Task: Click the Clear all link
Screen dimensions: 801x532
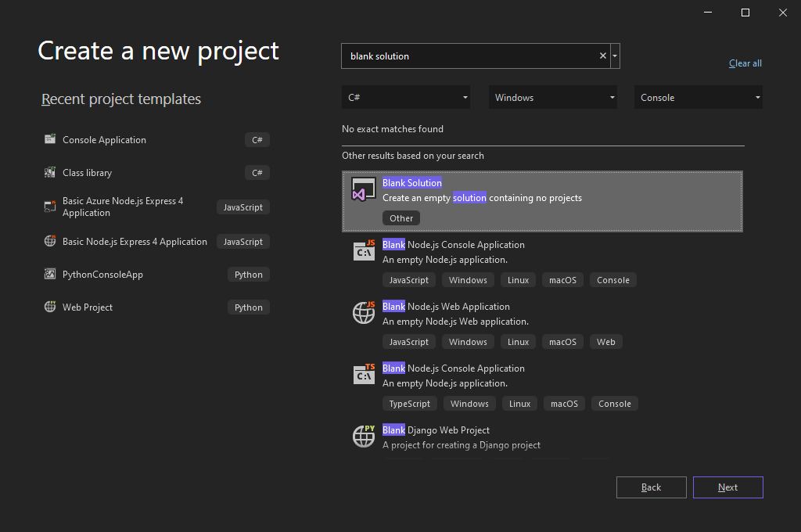Action: [x=745, y=63]
